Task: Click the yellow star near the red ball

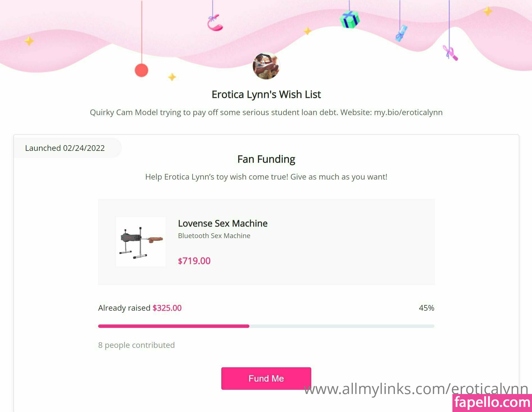Action: coord(172,77)
